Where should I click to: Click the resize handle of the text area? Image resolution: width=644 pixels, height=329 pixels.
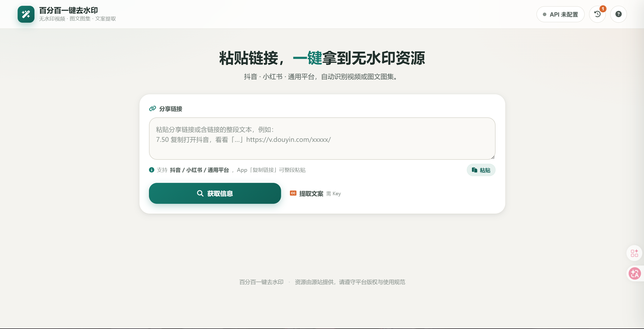point(493,157)
